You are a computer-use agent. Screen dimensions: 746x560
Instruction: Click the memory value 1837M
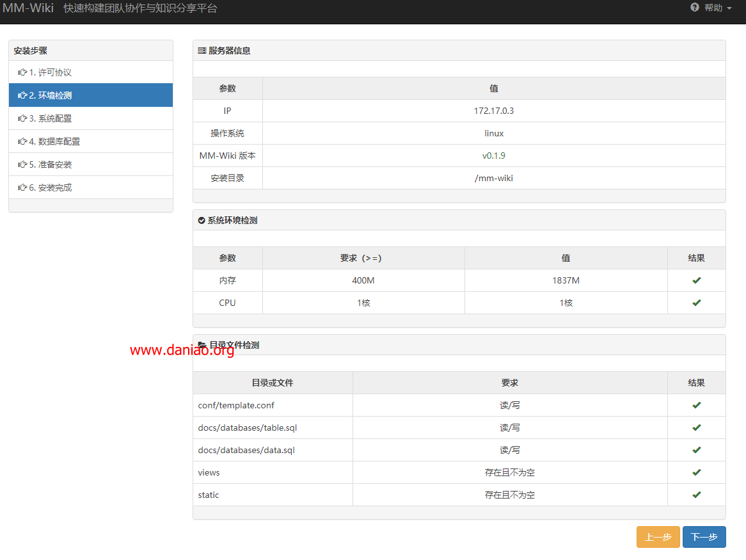pyautogui.click(x=566, y=280)
